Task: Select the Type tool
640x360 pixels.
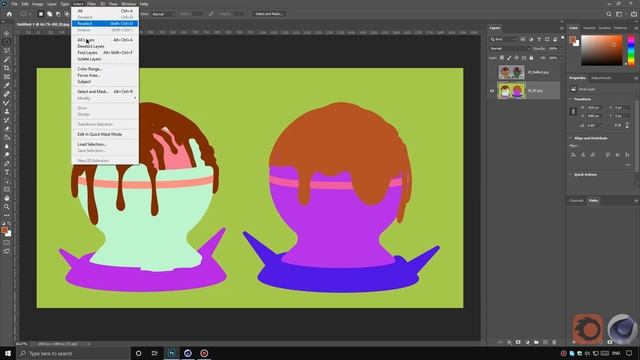Action: 7,172
